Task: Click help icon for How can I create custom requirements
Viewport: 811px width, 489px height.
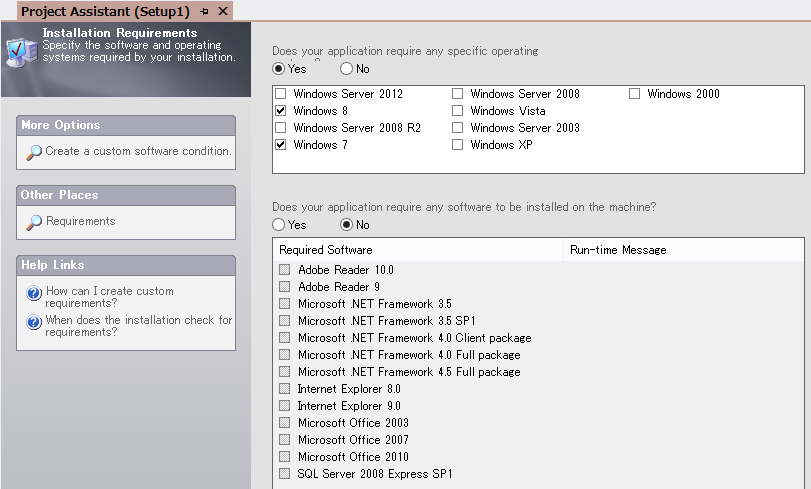Action: [x=34, y=293]
